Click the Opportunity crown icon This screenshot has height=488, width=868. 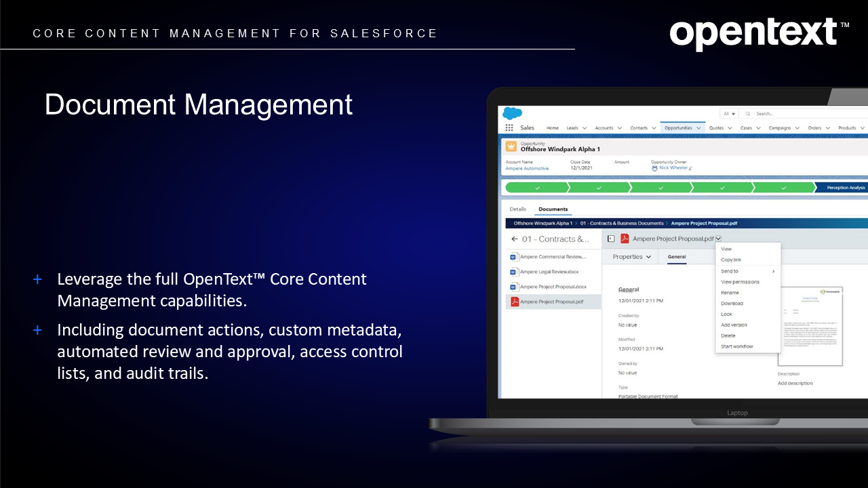[511, 146]
